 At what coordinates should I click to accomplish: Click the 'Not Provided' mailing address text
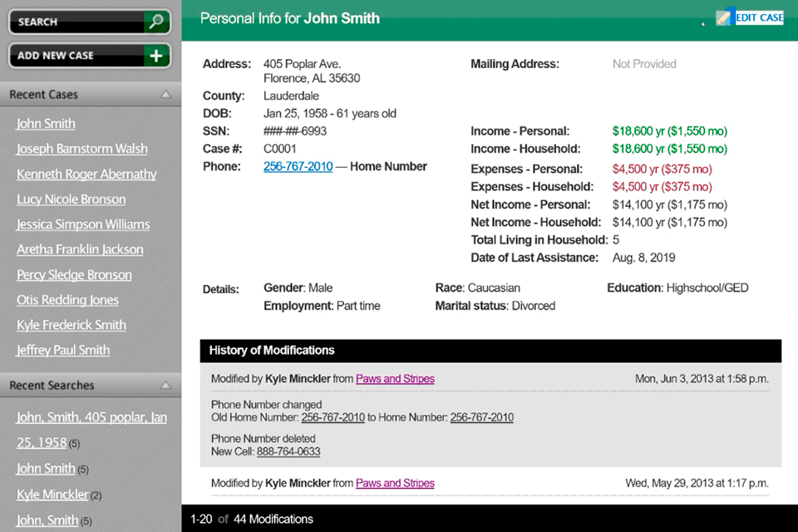(644, 64)
